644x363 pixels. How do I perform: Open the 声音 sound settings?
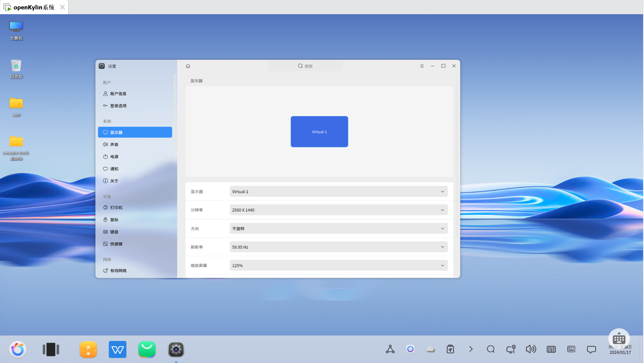[x=135, y=144]
